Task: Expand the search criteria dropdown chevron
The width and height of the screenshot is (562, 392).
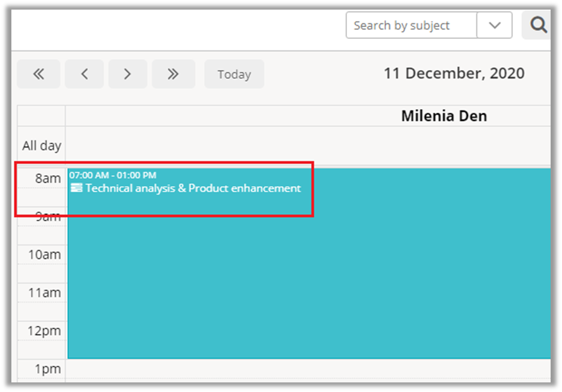Action: pyautogui.click(x=494, y=25)
